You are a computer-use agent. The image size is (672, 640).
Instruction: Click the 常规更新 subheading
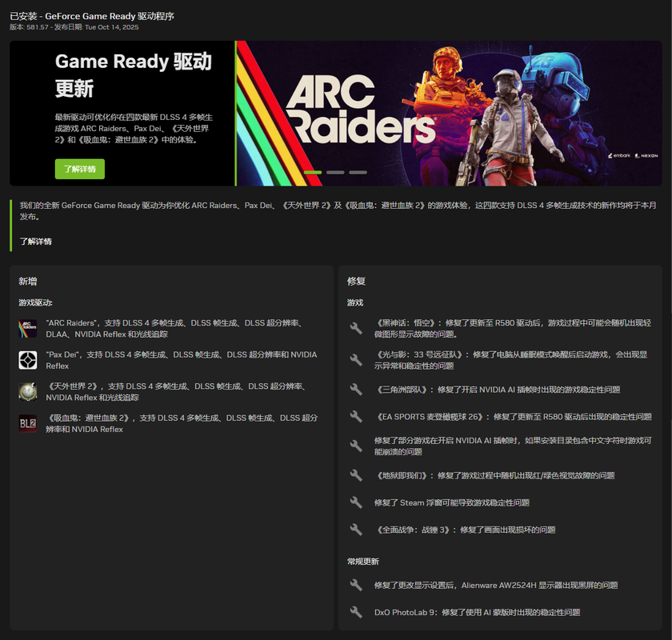coord(363,562)
